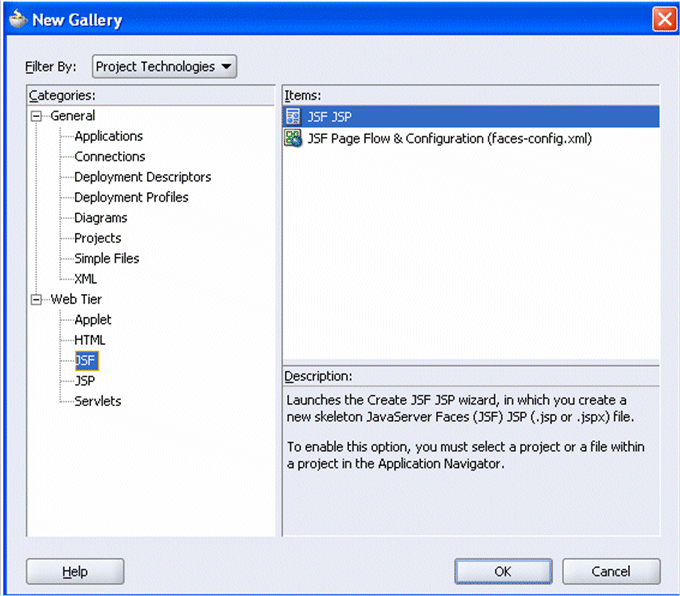Select the Applications category
The width and height of the screenshot is (680, 596).
coord(108,136)
